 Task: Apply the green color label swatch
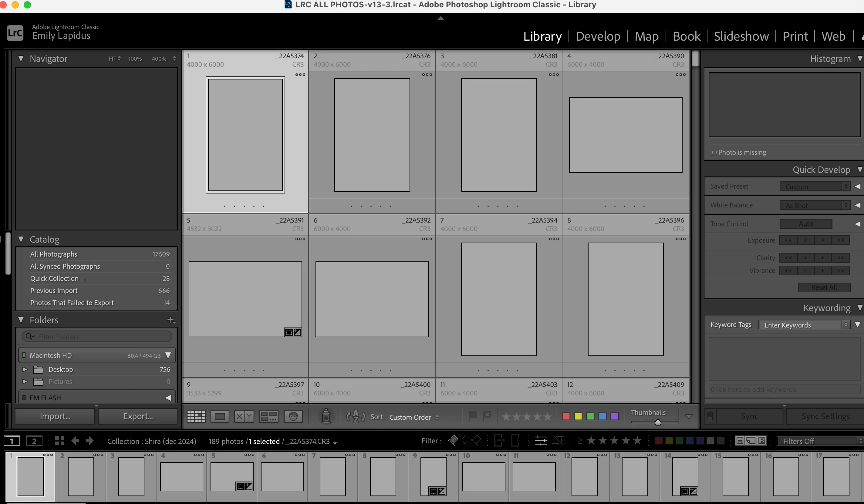(x=590, y=416)
